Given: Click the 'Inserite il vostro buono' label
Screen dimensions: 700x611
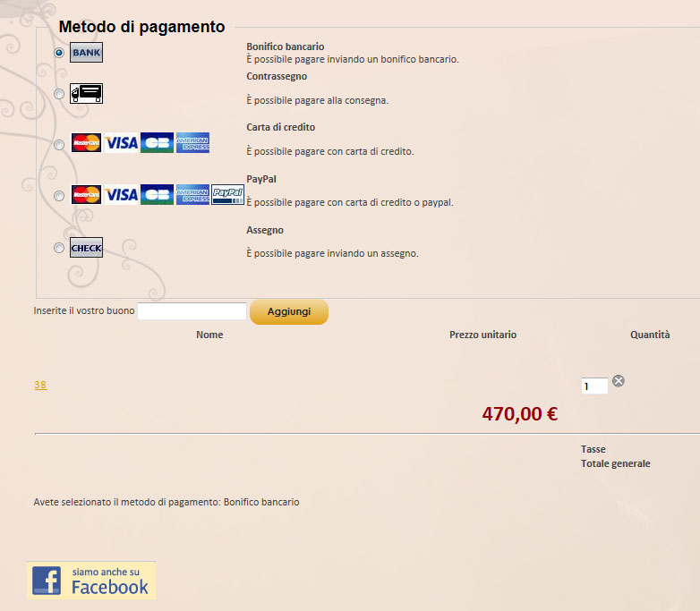Looking at the screenshot, I should (84, 310).
